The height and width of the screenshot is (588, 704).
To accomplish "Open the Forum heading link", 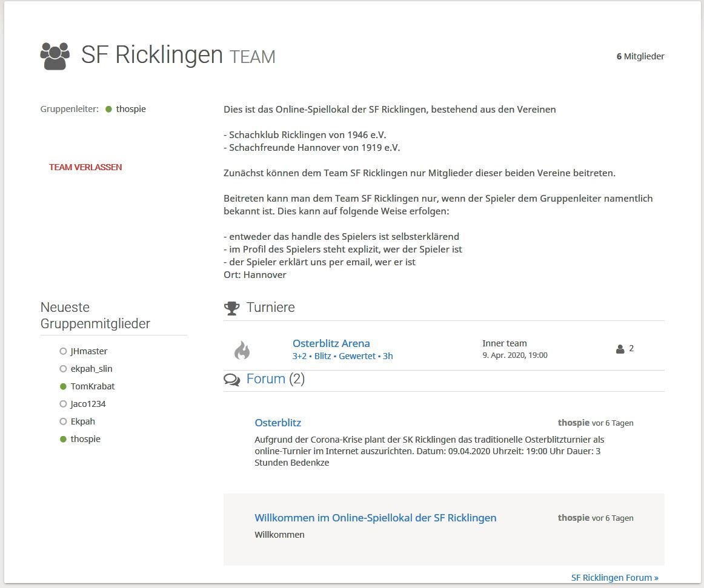I will (265, 379).
